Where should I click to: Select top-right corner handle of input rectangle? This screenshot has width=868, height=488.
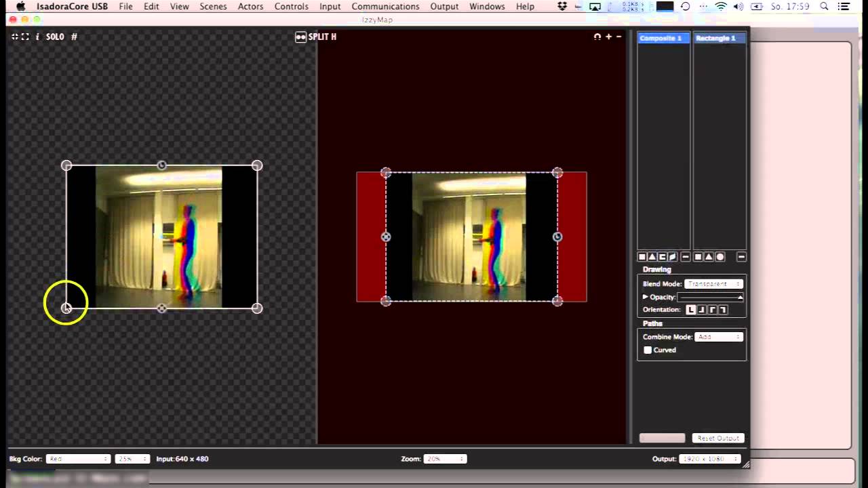click(257, 165)
